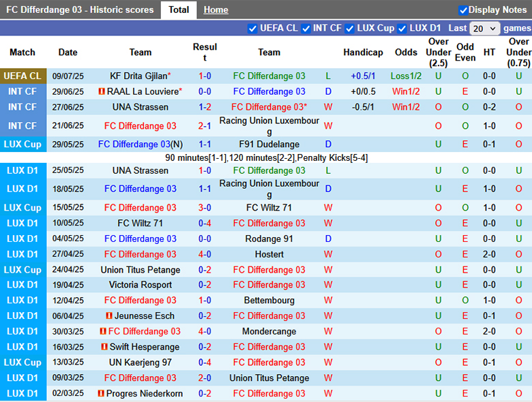Open Victoria Rosport team link
This screenshot has height=402, width=532.
click(140, 285)
